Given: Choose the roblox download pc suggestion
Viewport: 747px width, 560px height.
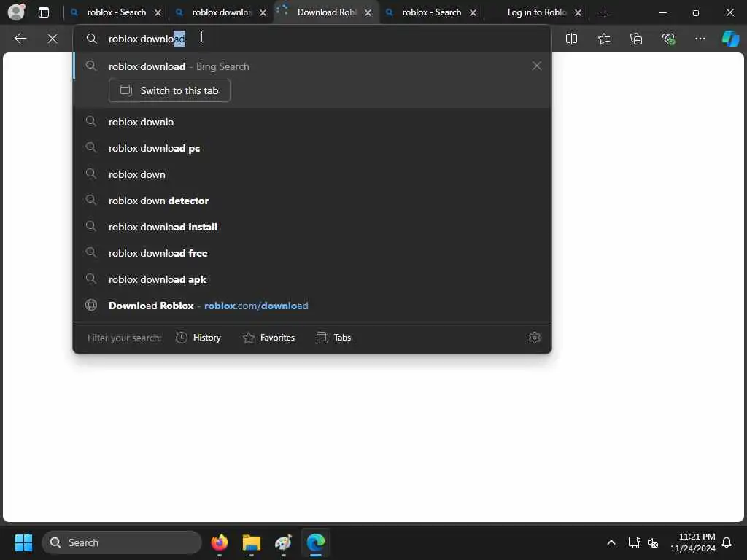Looking at the screenshot, I should coord(312,148).
